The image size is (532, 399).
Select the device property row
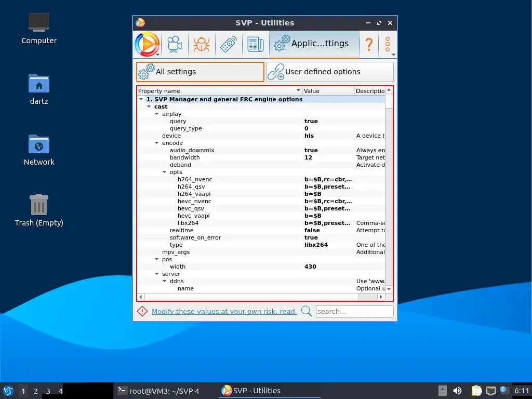(x=261, y=136)
